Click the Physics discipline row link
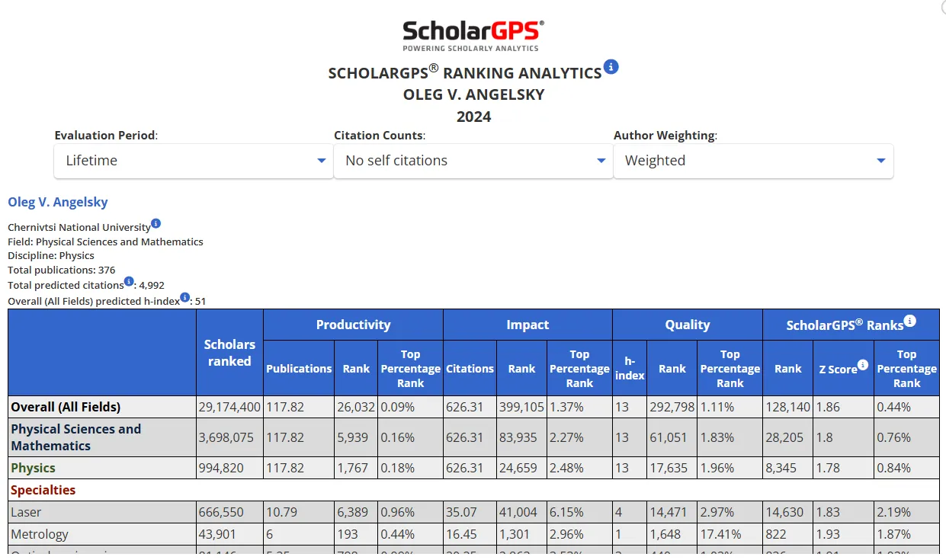The width and height of the screenshot is (946, 560). coord(33,468)
